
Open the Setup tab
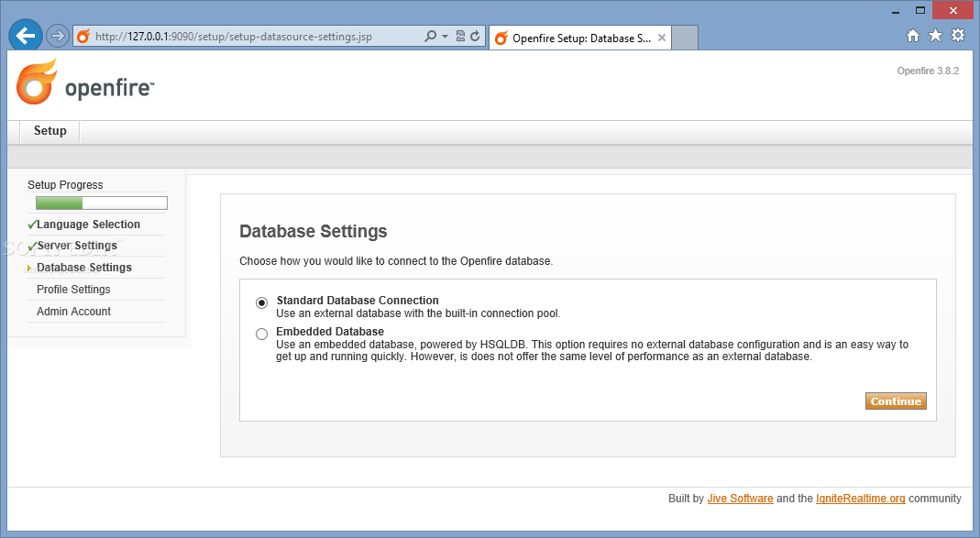click(x=50, y=130)
